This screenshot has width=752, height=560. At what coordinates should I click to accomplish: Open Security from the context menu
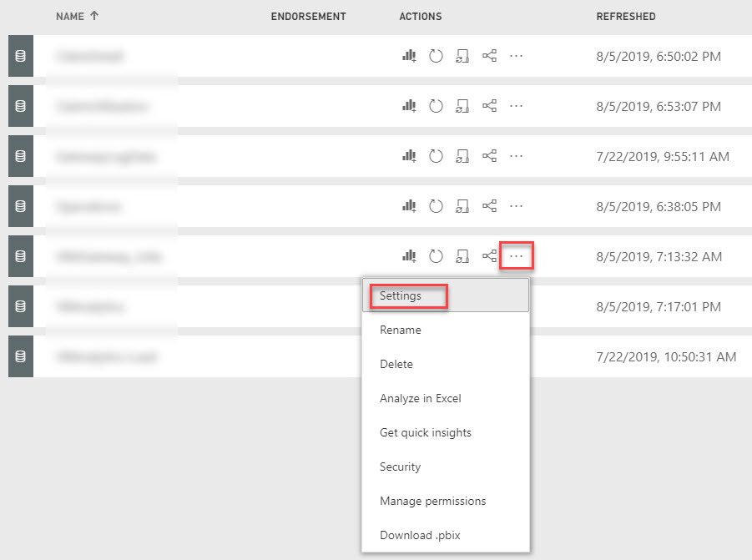[446, 467]
